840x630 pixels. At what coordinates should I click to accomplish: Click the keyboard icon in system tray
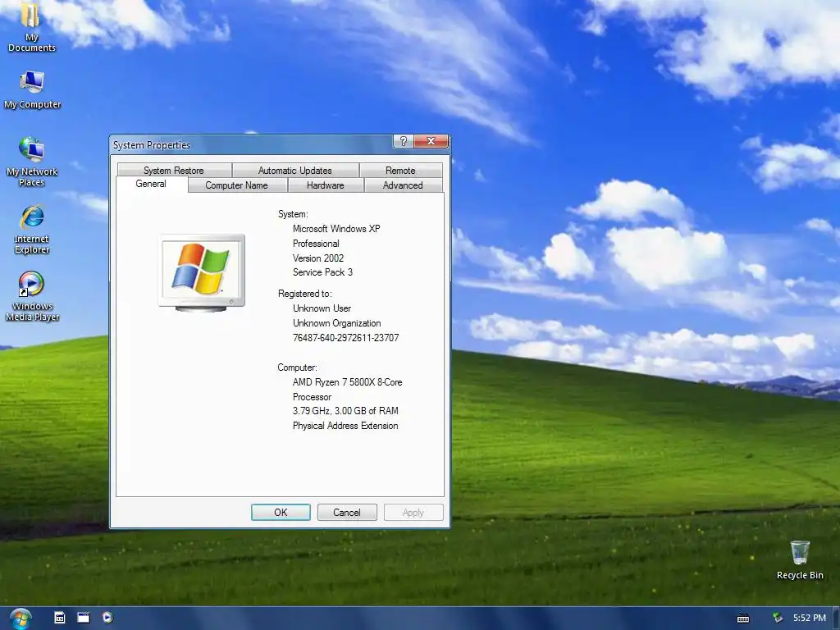[x=743, y=619]
